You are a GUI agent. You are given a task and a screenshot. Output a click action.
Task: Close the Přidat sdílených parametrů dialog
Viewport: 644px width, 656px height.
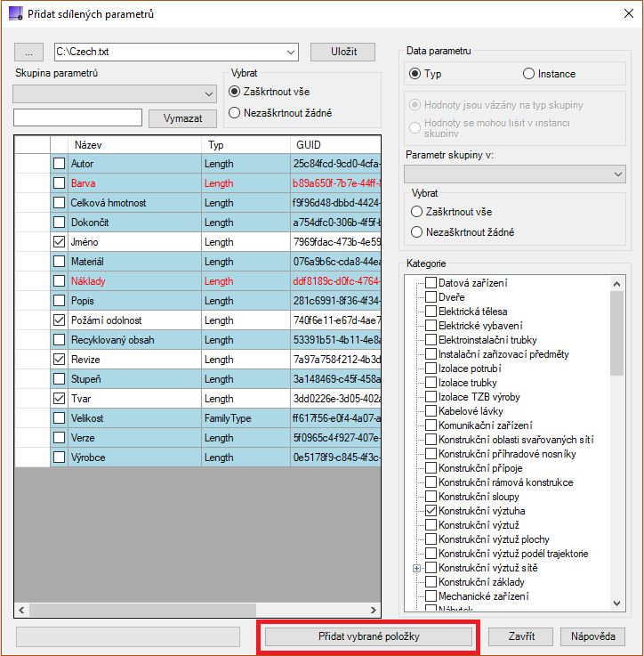click(x=629, y=14)
